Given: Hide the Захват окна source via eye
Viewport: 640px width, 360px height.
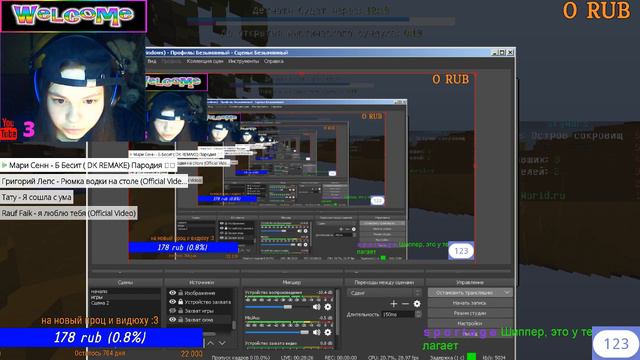Looking at the screenshot, I should click(x=173, y=320).
